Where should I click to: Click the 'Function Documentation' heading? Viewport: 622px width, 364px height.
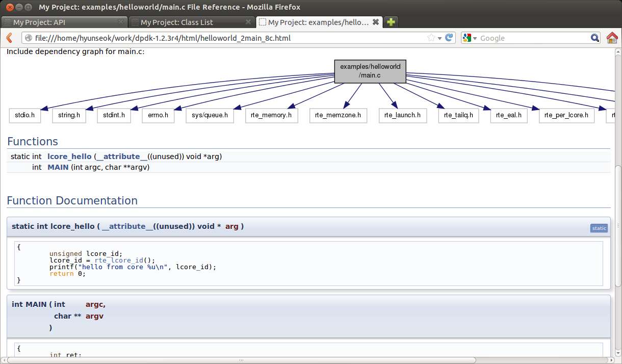72,201
